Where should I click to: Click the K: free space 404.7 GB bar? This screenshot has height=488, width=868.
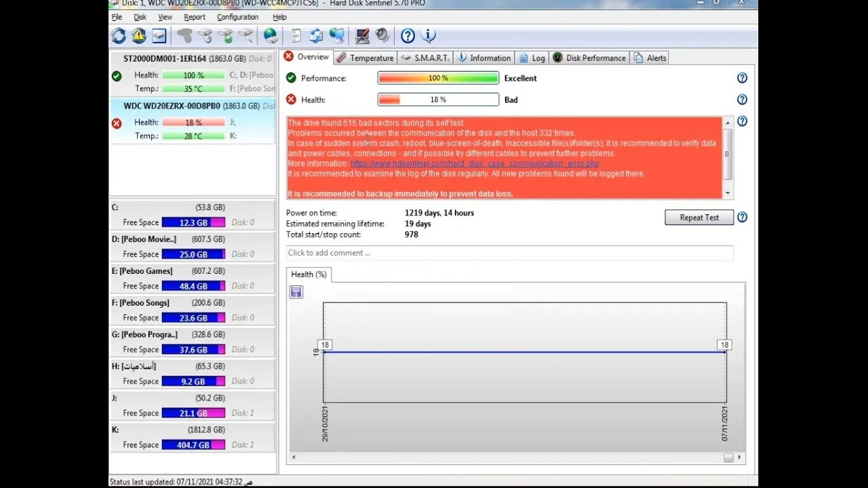(x=193, y=445)
